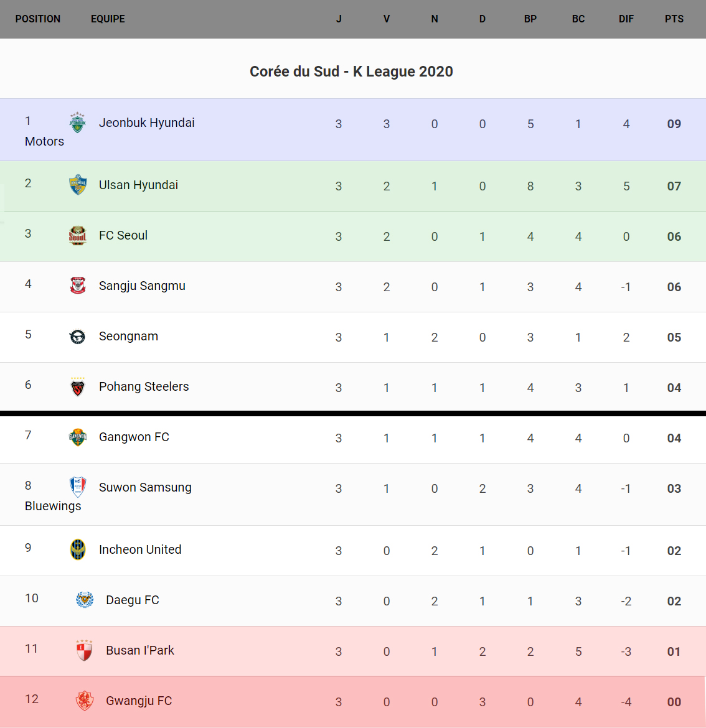Click Jeonbuk's 09 points value
706x728 pixels.
[674, 124]
